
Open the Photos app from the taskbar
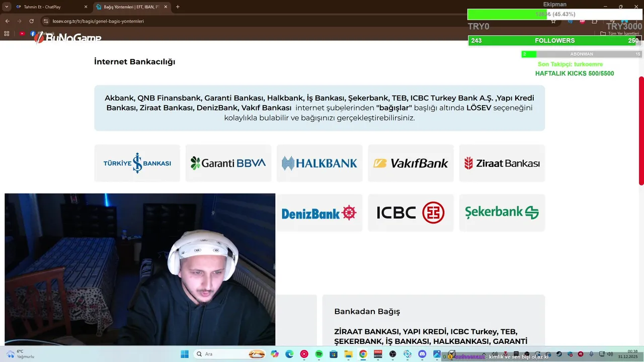437,354
